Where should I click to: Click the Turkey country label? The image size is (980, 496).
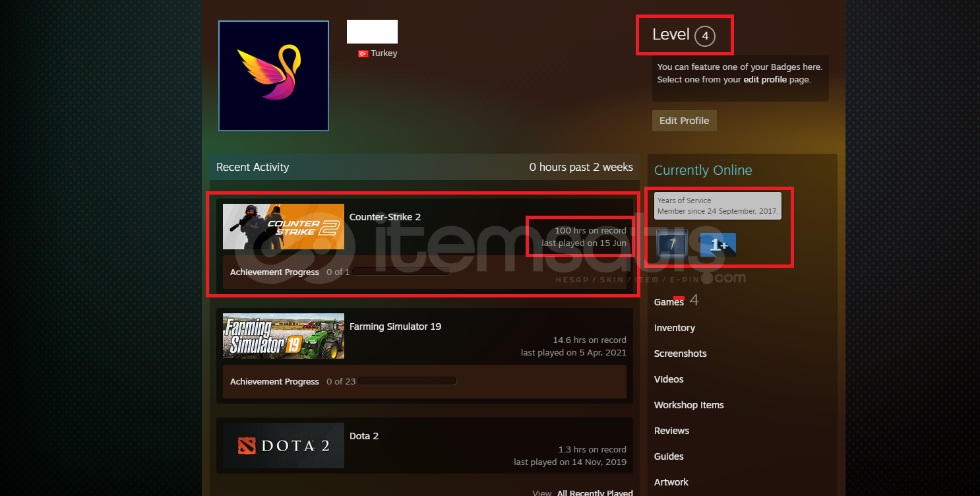pos(384,53)
